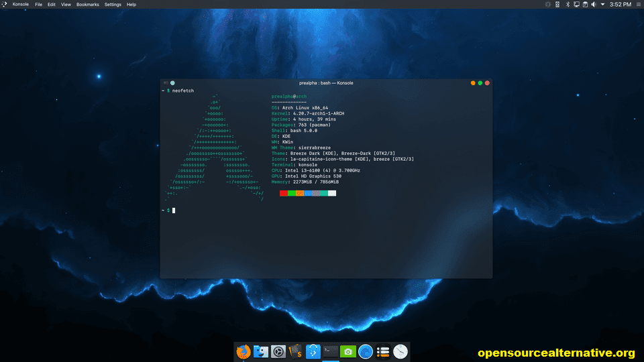
Task: Launch Sublime Text from the dock
Action: pos(296,352)
